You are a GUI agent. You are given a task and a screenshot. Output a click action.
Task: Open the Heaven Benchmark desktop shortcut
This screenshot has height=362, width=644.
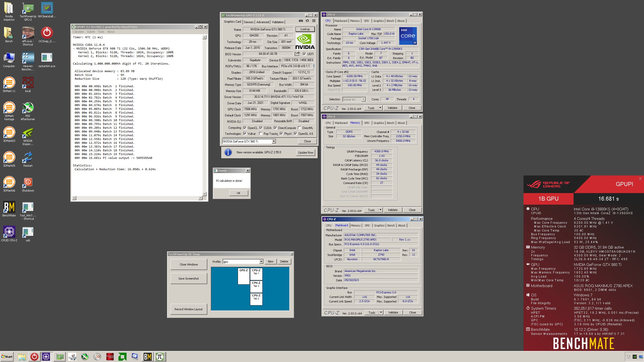click(28, 61)
